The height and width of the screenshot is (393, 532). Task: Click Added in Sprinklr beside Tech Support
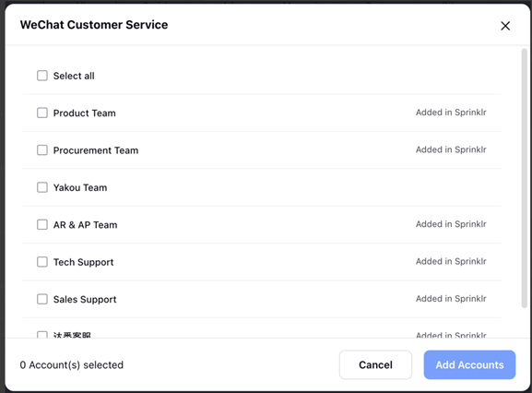(x=451, y=261)
